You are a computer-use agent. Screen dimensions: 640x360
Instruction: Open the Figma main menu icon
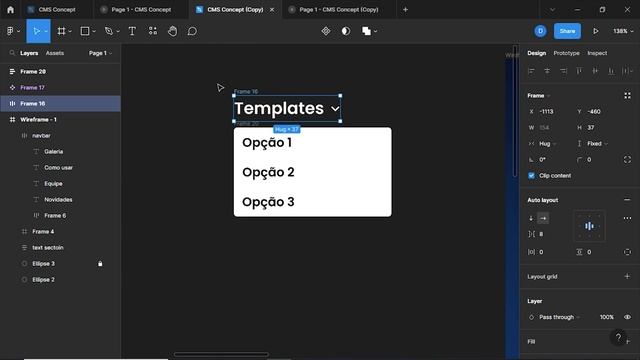pyautogui.click(x=10, y=31)
